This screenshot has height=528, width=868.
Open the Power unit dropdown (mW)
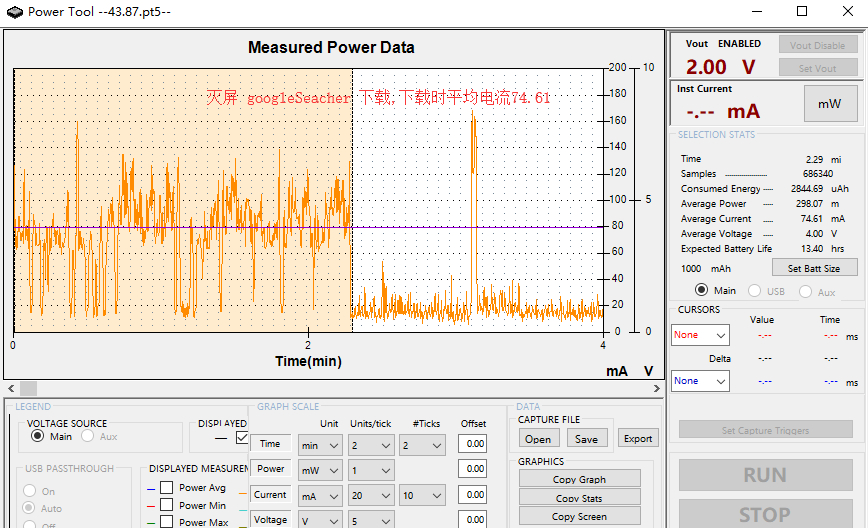pyautogui.click(x=321, y=470)
